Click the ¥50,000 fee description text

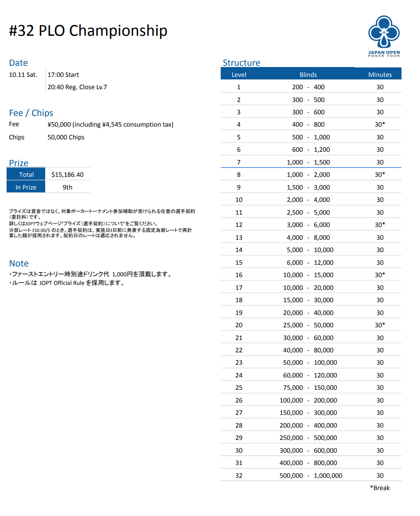click(110, 125)
